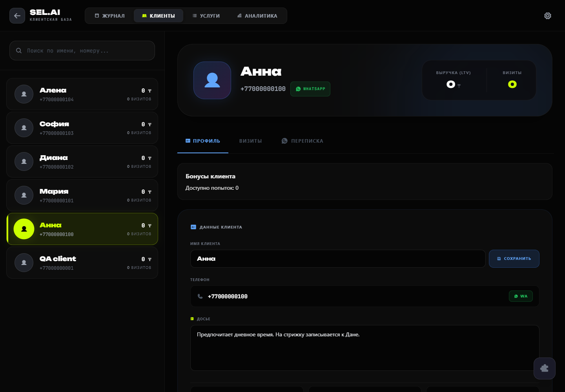Click Мария's avatar icon in list
Screen dimensions: 565x392
24,195
